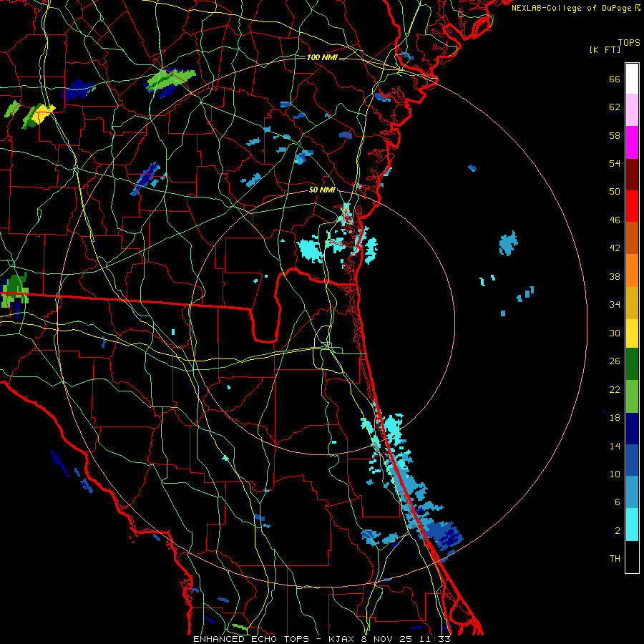
Task: Click the cyan legend swatch
Action: tap(632, 525)
